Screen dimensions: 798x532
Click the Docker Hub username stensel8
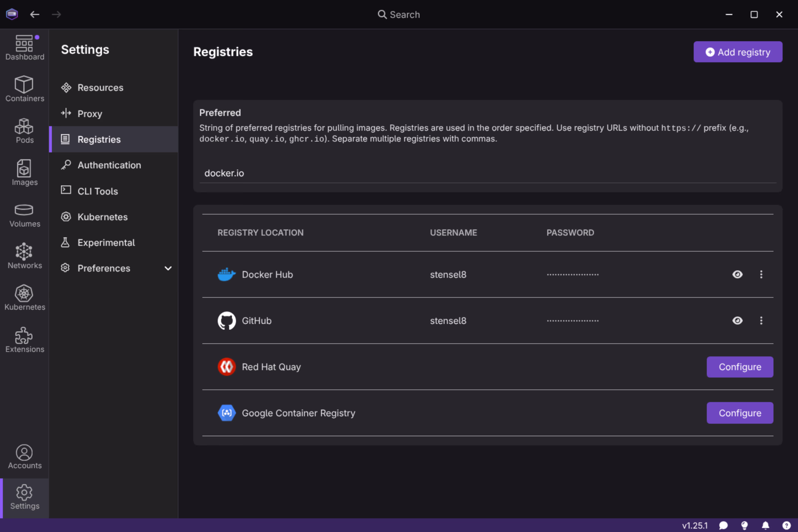(x=448, y=275)
